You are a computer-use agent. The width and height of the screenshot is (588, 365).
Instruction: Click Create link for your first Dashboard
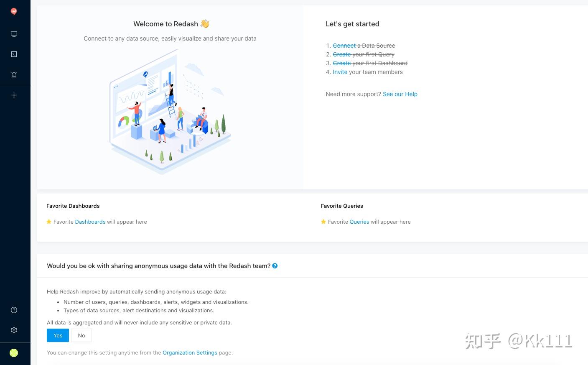click(x=341, y=63)
